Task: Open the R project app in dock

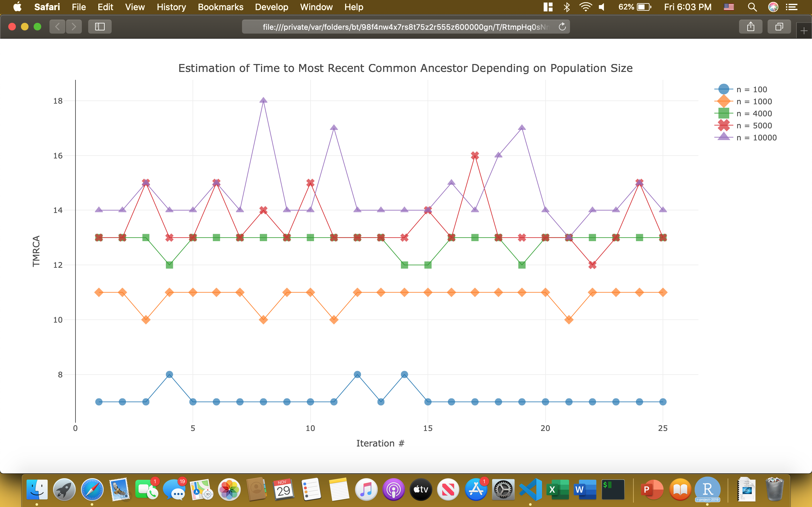Action: 707,490
